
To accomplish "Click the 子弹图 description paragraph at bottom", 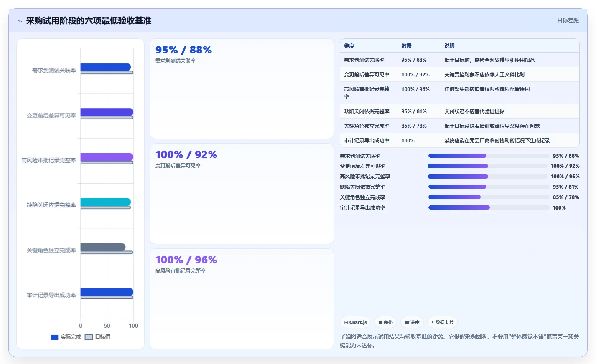I will (459, 341).
